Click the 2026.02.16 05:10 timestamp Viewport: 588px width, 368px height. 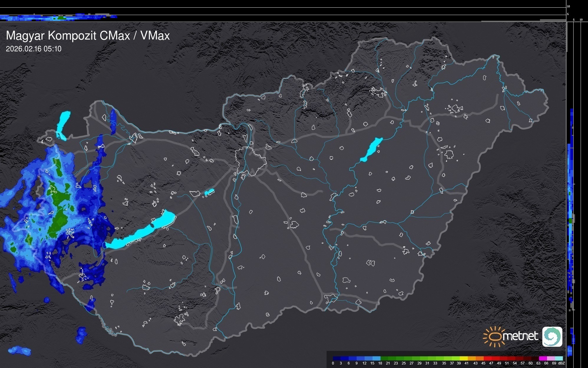click(34, 49)
